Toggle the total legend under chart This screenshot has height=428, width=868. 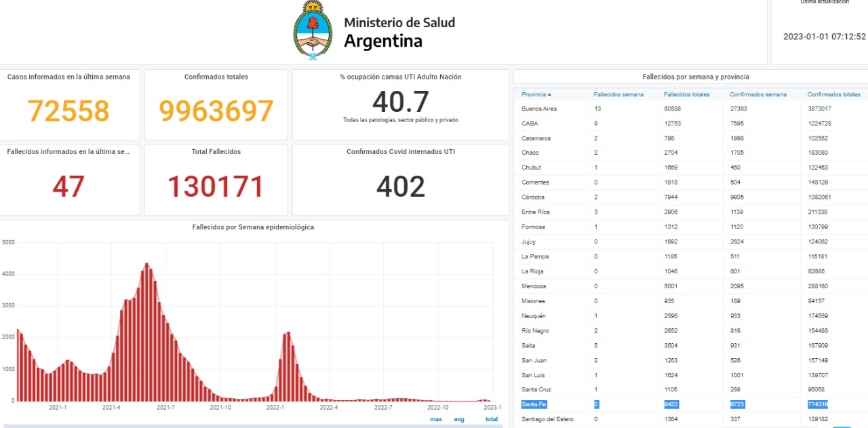(x=490, y=419)
